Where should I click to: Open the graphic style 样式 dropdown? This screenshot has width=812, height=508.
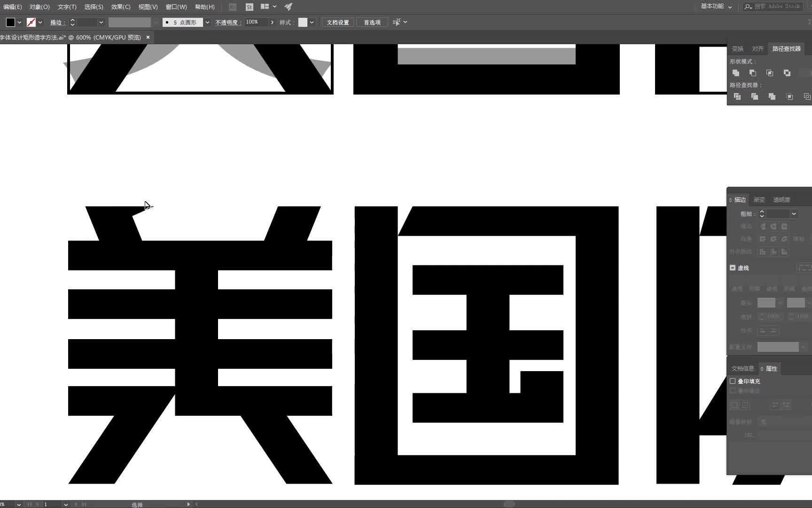(312, 22)
